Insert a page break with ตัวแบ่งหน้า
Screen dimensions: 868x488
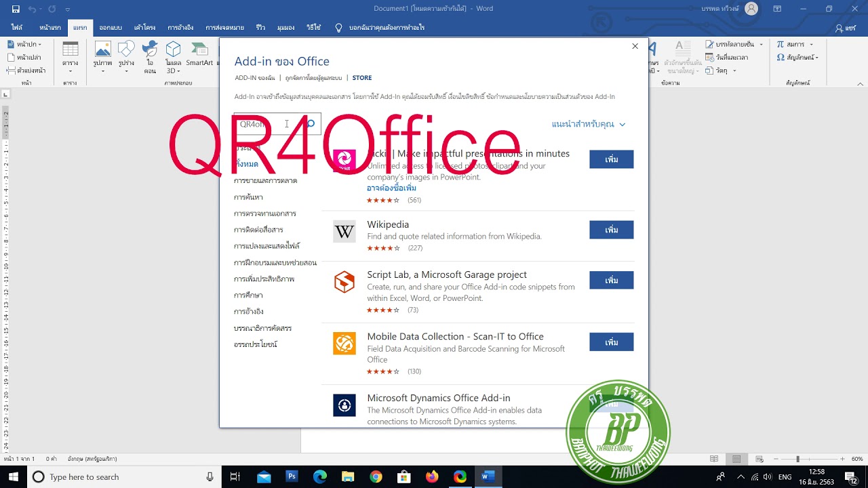click(x=26, y=70)
